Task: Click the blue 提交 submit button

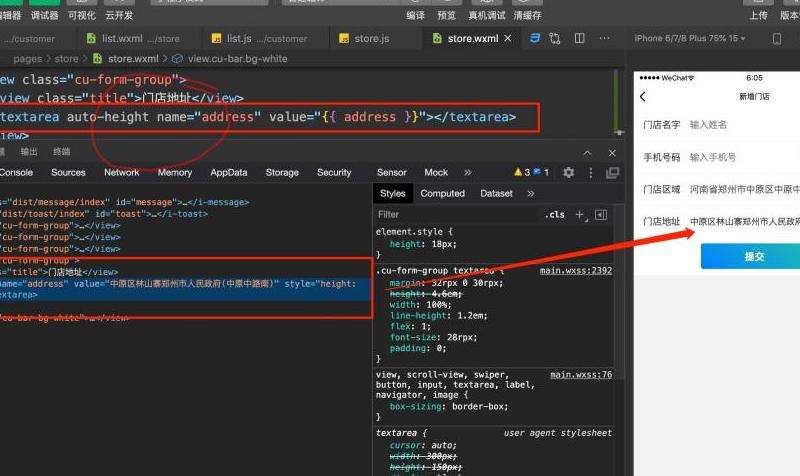Action: pyautogui.click(x=751, y=256)
